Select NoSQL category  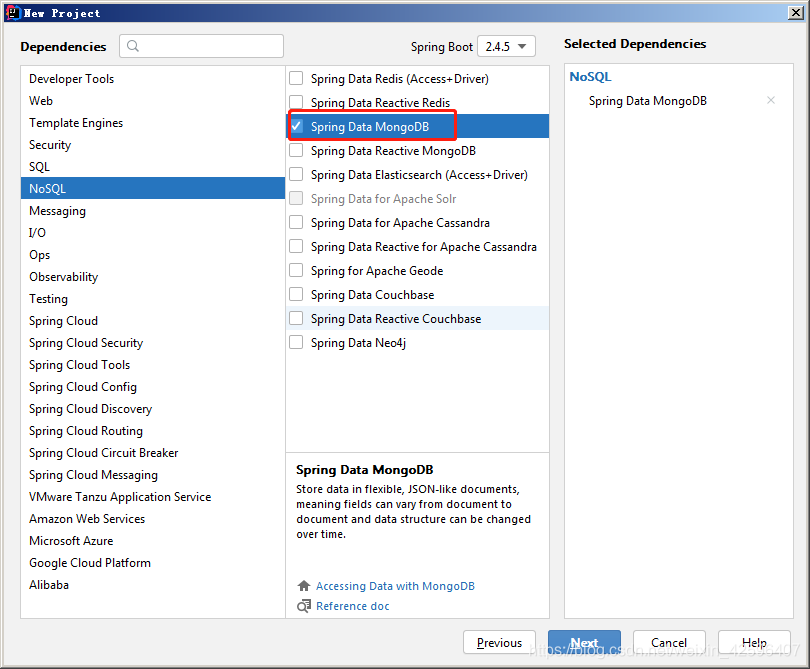[x=153, y=189]
